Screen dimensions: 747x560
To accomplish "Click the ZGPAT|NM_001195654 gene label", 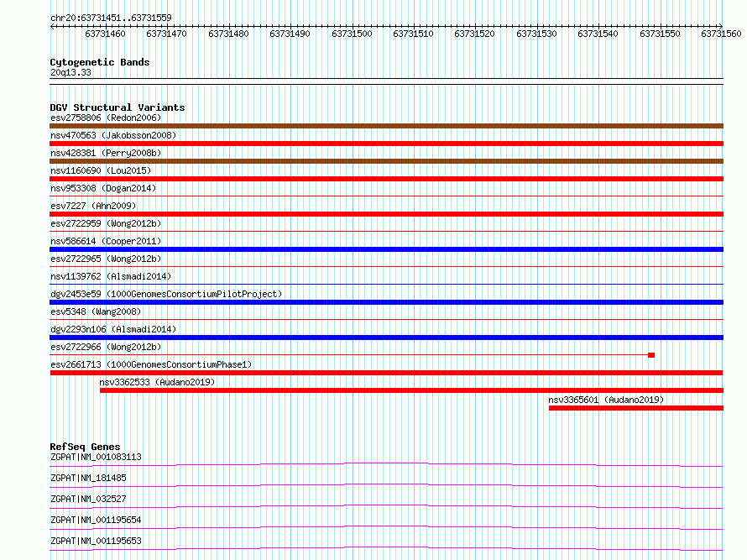I will point(96,520).
